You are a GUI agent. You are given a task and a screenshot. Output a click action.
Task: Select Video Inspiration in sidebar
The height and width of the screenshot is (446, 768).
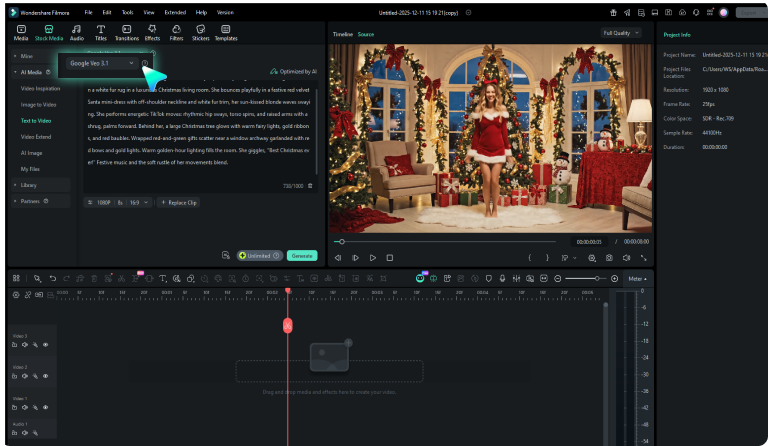click(x=40, y=89)
